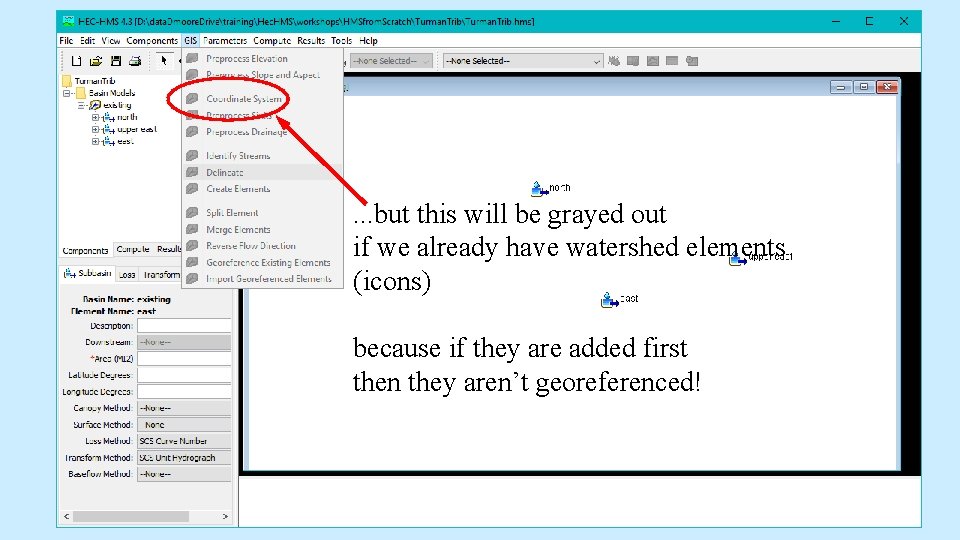Open the Help menu
The width and height of the screenshot is (960, 540).
pos(368,40)
